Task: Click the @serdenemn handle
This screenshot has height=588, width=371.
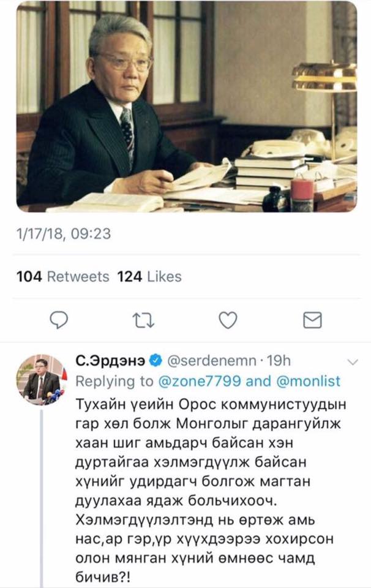Action: click(x=211, y=361)
